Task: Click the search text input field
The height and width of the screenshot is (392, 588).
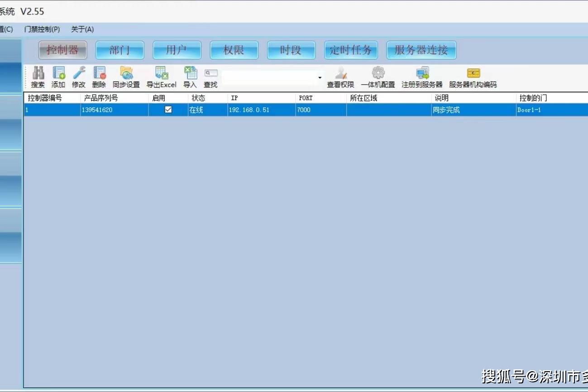Action: [x=269, y=78]
